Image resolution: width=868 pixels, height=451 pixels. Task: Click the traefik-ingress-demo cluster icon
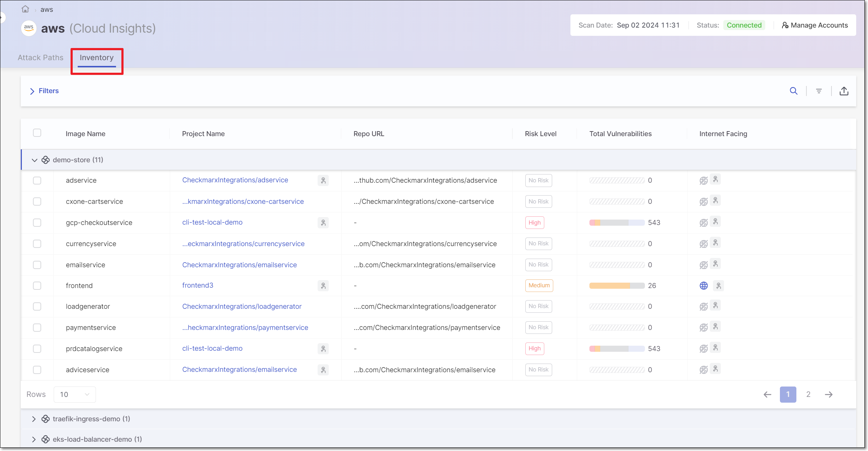click(45, 419)
